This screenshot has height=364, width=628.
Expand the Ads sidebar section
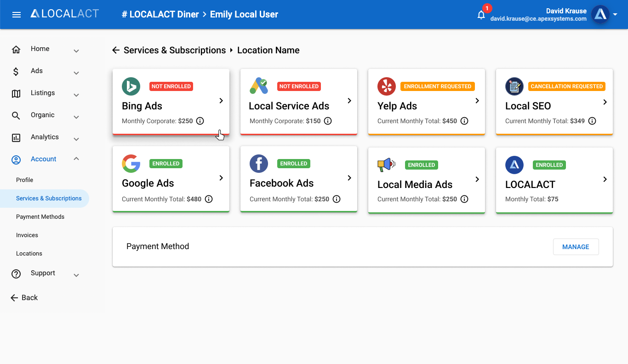click(76, 73)
